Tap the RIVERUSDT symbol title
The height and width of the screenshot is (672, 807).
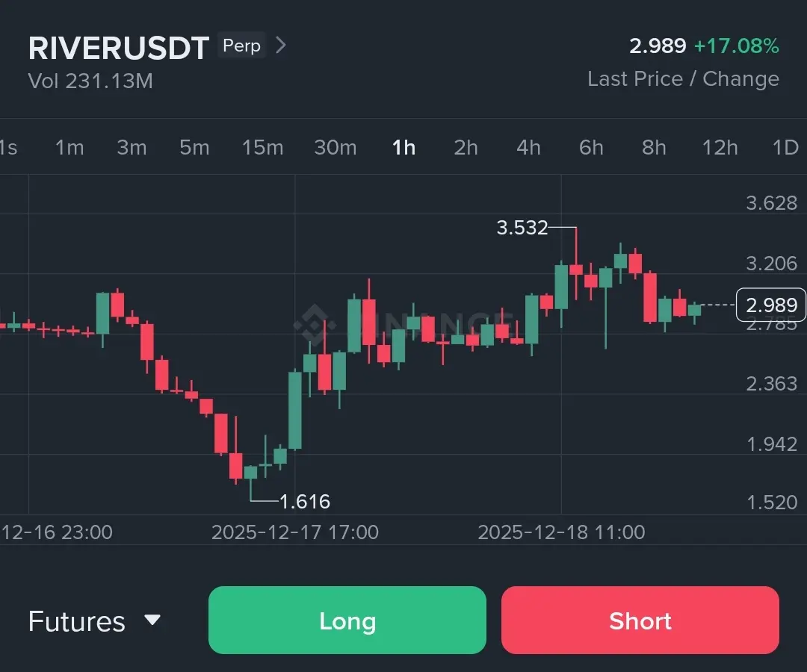click(x=118, y=49)
